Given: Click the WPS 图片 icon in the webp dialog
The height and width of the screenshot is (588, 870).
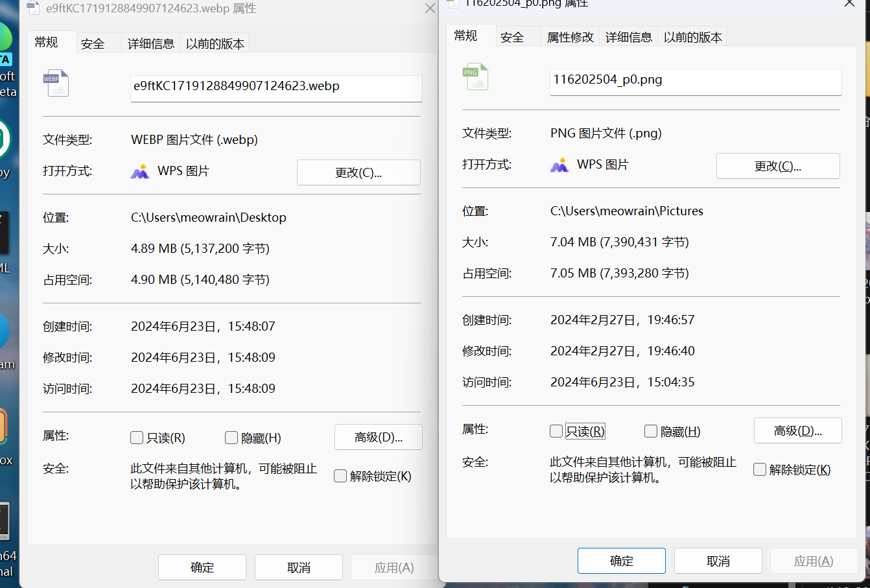Looking at the screenshot, I should coord(140,171).
